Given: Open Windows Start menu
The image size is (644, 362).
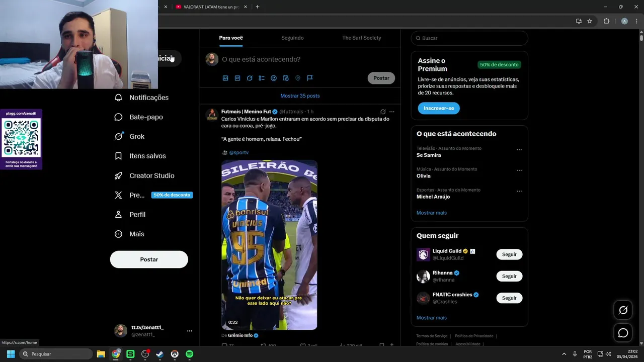Looking at the screenshot, I should click(11, 354).
